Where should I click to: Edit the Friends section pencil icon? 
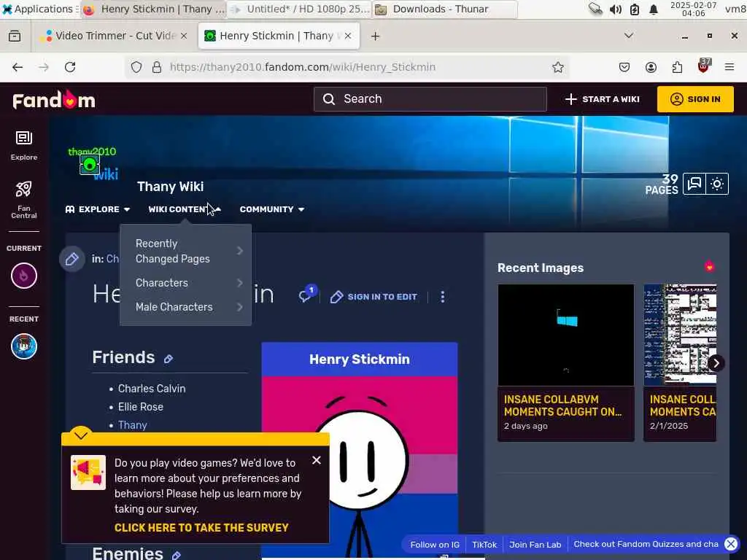pyautogui.click(x=169, y=359)
